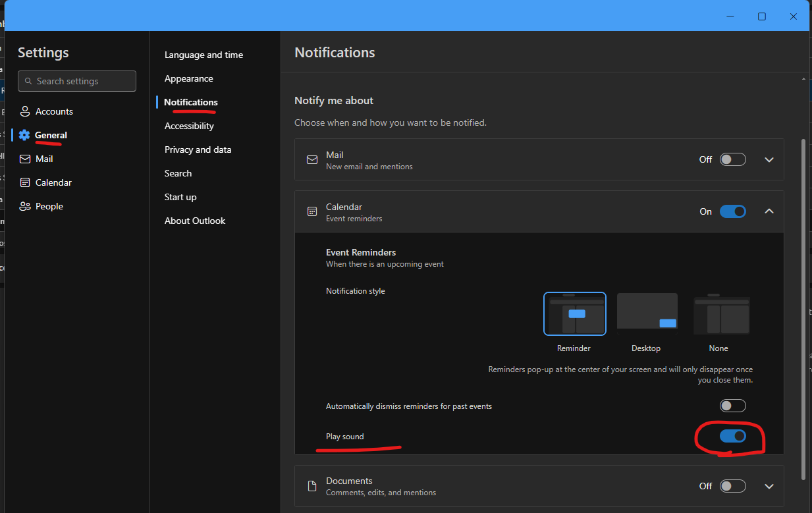
Task: Click the Comments, edits, and mentions text
Action: [x=381, y=493]
